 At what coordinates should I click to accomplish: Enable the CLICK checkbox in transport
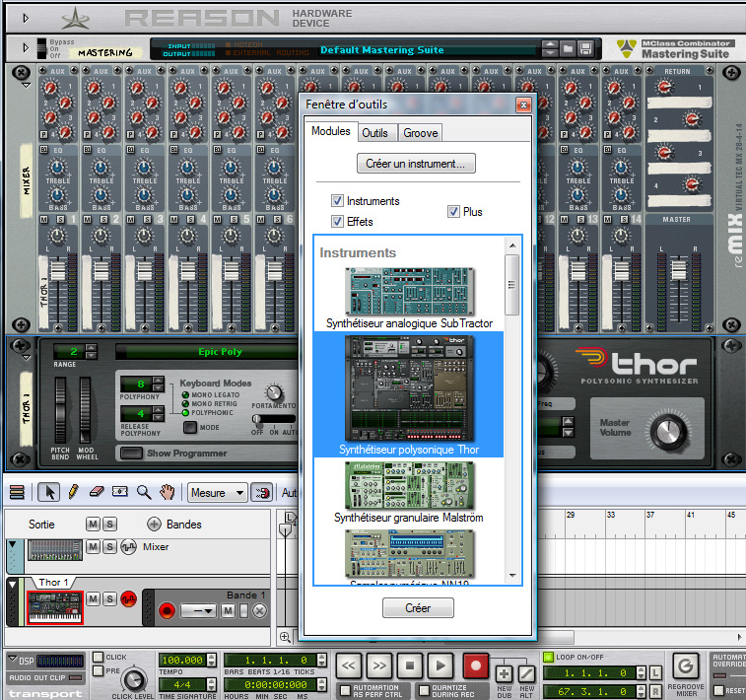98,658
